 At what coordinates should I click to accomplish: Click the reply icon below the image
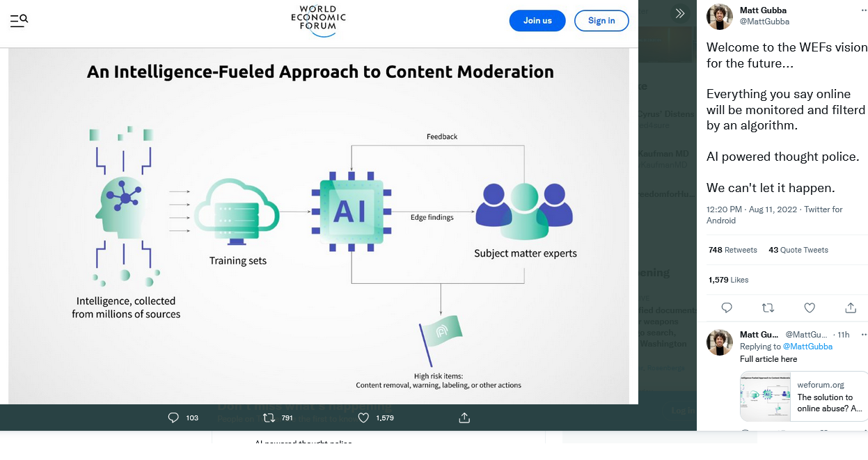[173, 418]
